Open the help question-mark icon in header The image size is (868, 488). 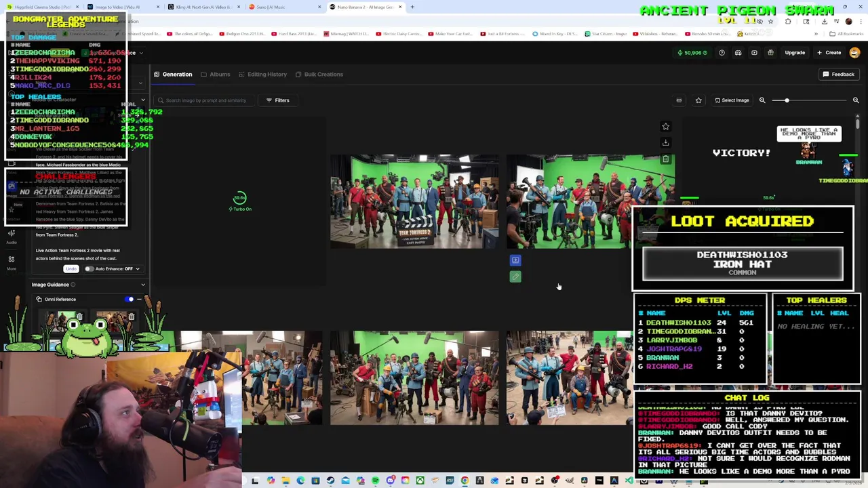(x=722, y=53)
